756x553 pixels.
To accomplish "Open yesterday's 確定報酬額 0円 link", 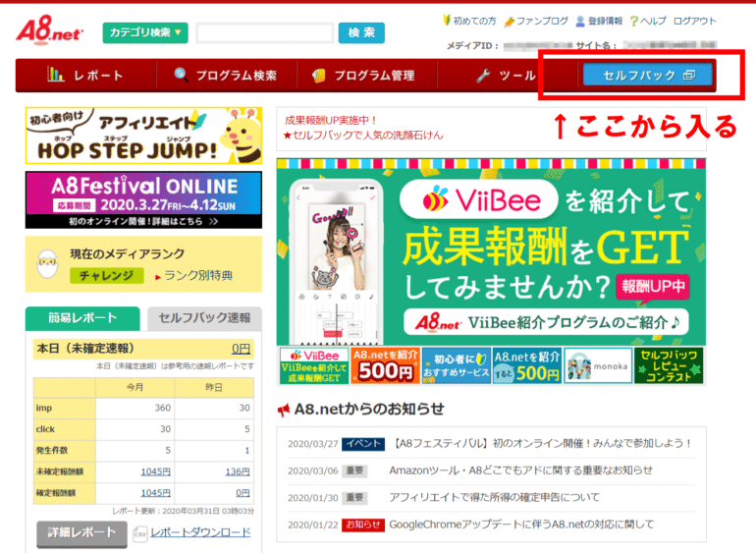I will tap(243, 493).
